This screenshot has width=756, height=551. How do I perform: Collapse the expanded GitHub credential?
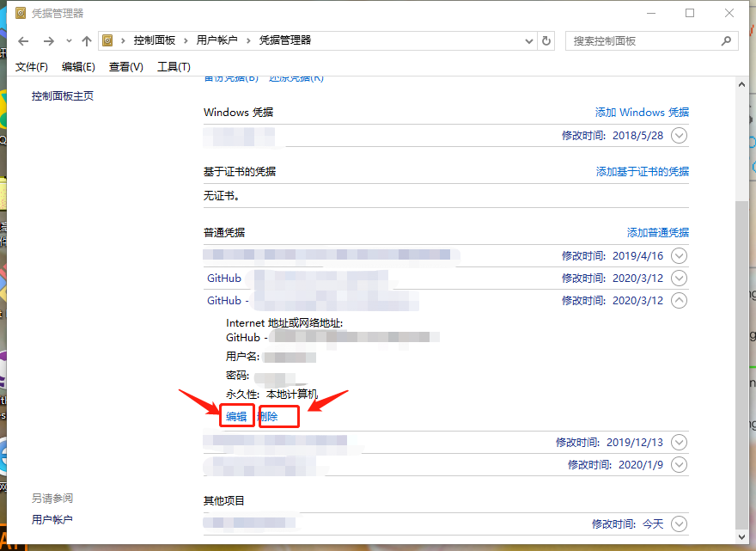point(679,301)
